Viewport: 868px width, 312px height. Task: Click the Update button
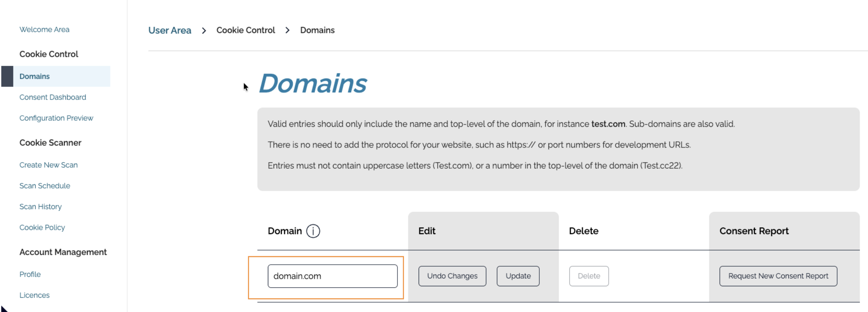(518, 276)
